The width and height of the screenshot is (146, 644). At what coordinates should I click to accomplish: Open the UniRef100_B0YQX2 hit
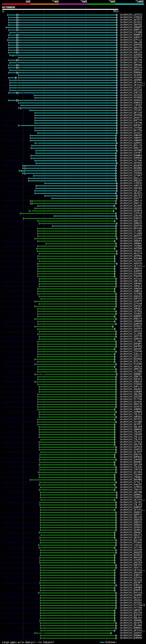point(131,22)
